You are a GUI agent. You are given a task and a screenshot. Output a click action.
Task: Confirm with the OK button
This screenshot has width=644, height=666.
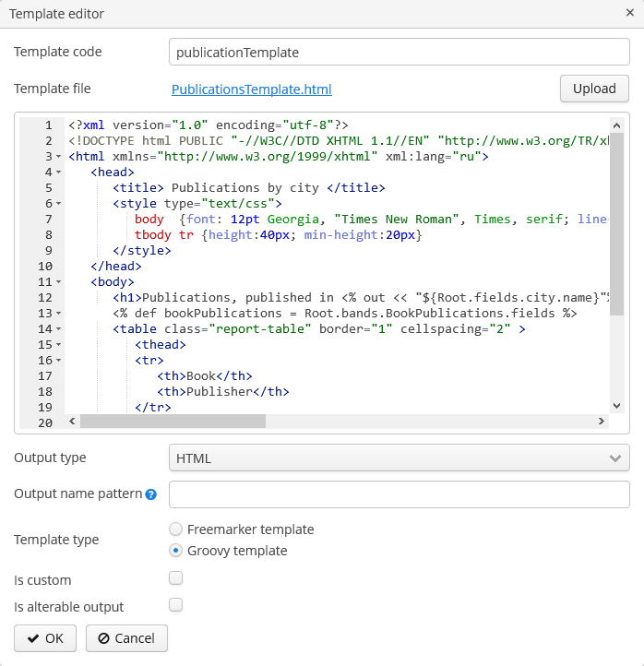point(45,638)
